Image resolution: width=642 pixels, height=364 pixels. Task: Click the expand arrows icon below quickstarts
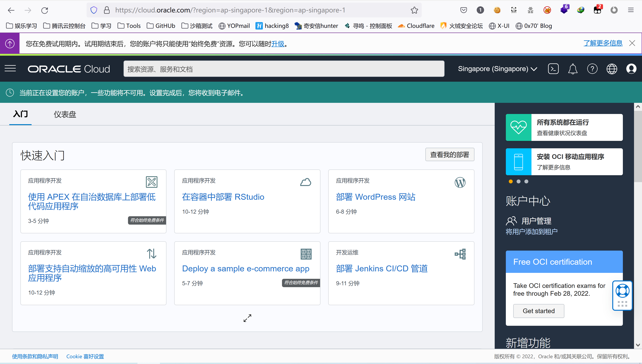247,318
